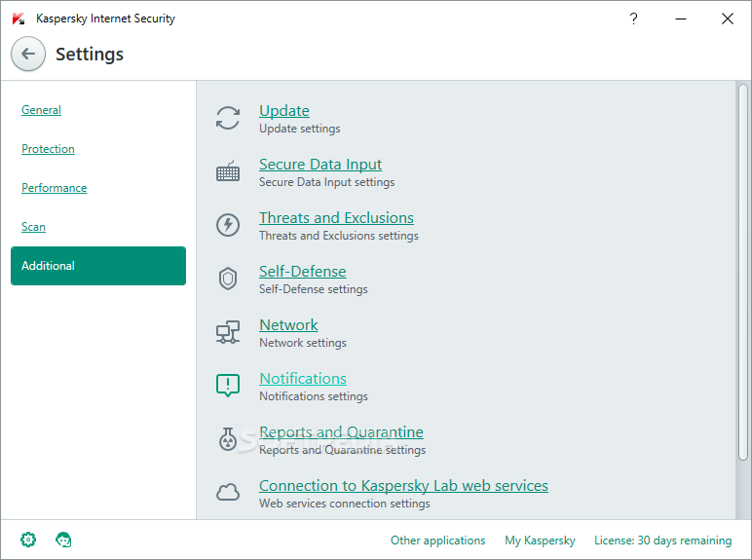
Task: Open the Self-Defense link
Action: point(303,272)
